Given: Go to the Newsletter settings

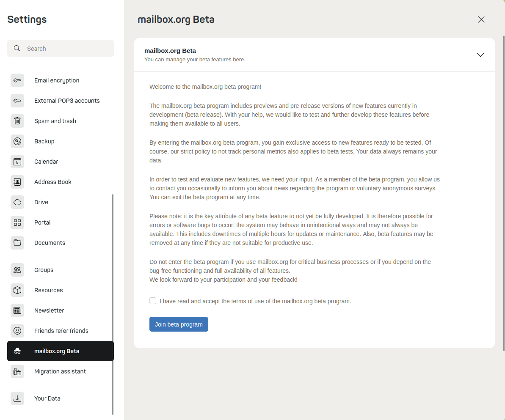Looking at the screenshot, I should [x=49, y=310].
